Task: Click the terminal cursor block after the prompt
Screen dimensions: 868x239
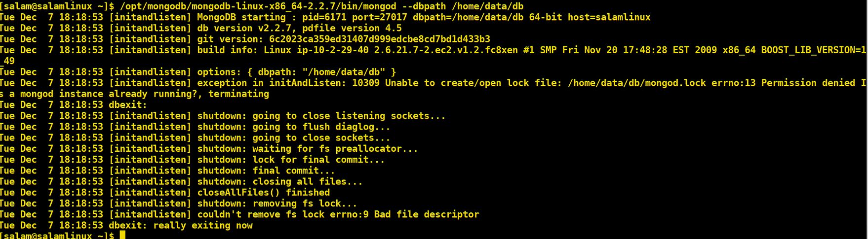Action: [122, 235]
